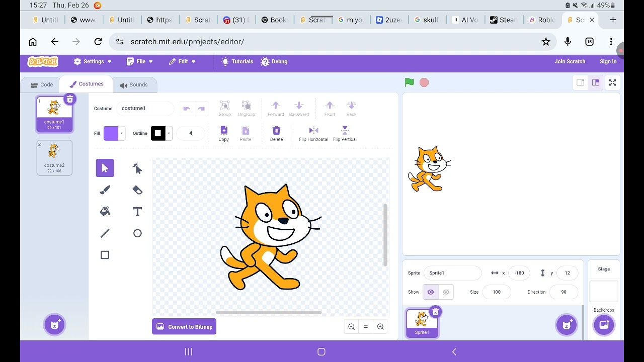Viewport: 644px width, 362px height.
Task: Choose the Text tool
Action: point(137,212)
